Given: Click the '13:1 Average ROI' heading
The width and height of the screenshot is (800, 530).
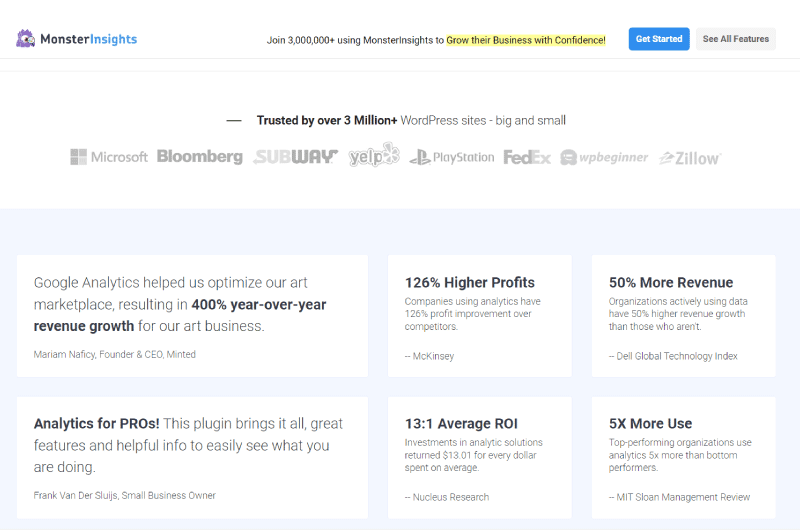Looking at the screenshot, I should coord(461,423).
